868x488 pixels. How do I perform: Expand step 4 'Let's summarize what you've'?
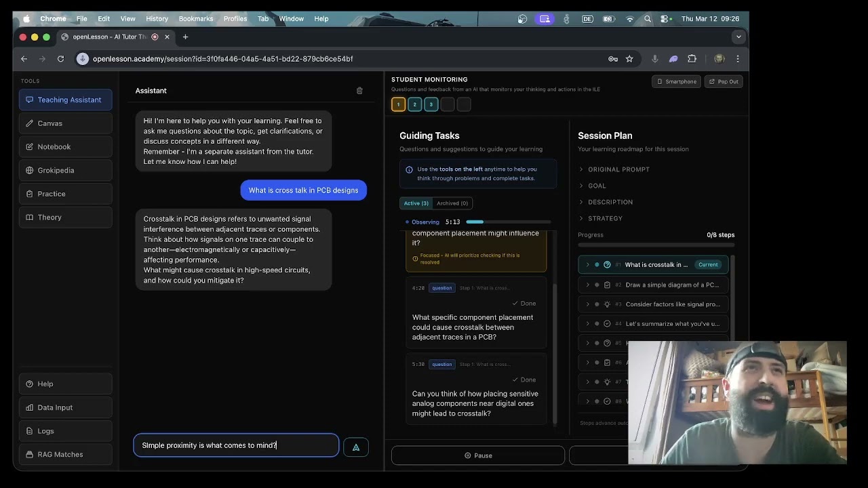pos(587,324)
